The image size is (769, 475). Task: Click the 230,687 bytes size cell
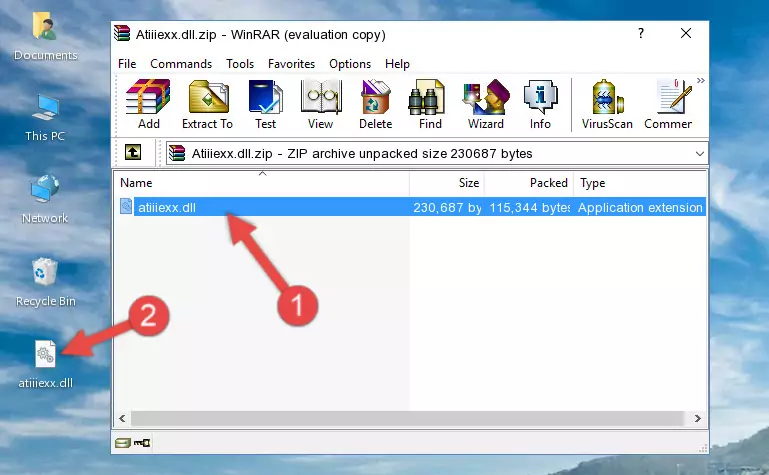tap(447, 207)
